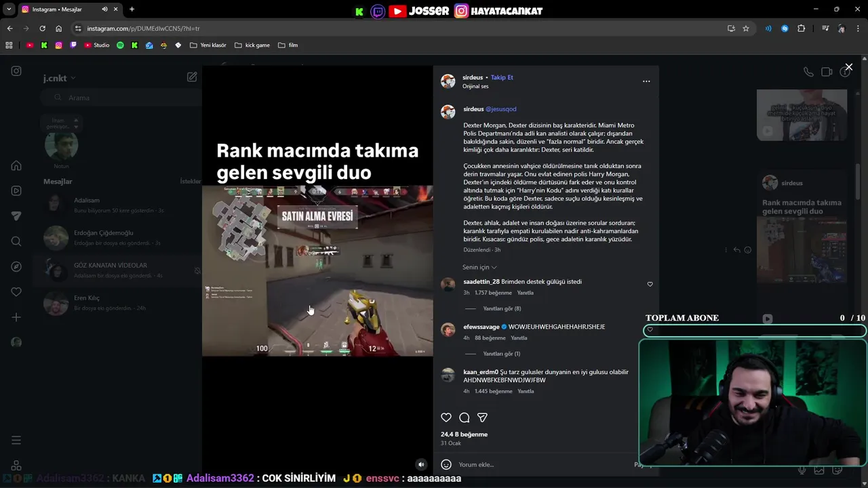Open 'Studio' YouTube bookmark
This screenshot has width=868, height=488.
97,45
